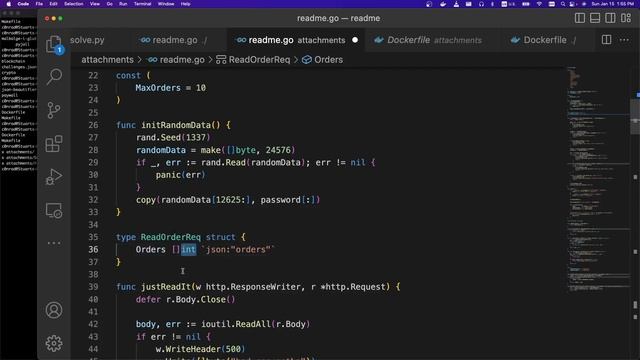Open the File menu

[39, 4]
